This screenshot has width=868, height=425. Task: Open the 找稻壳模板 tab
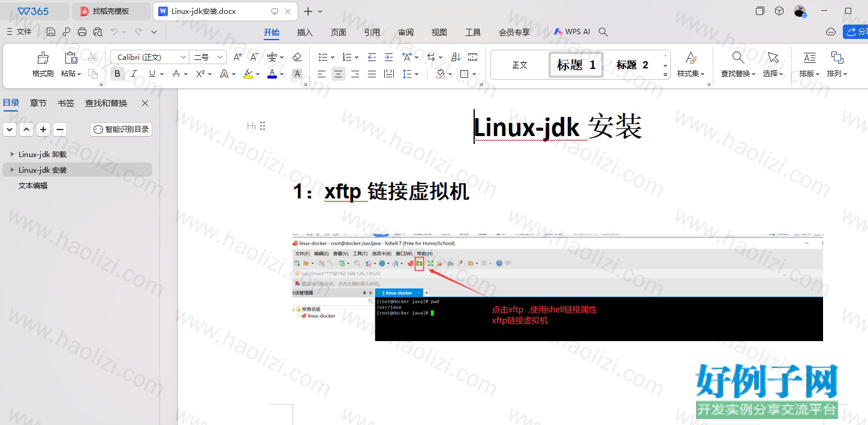point(111,11)
